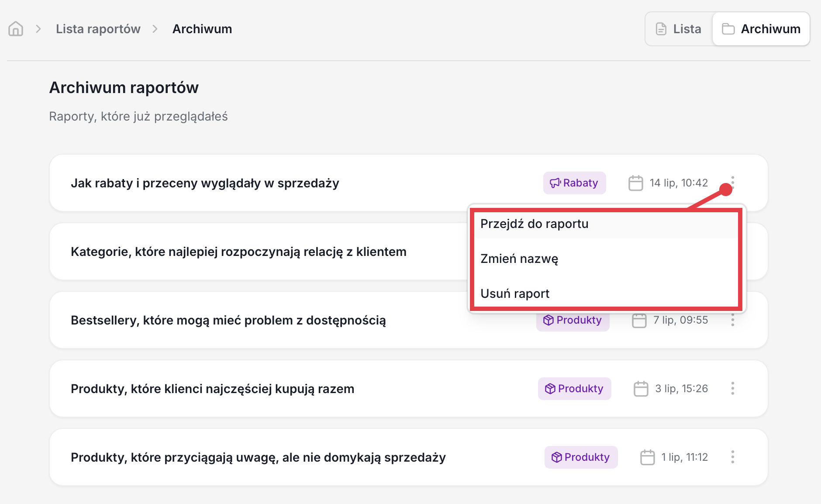Open report Produkty, które przyciągają uwagę

(258, 457)
